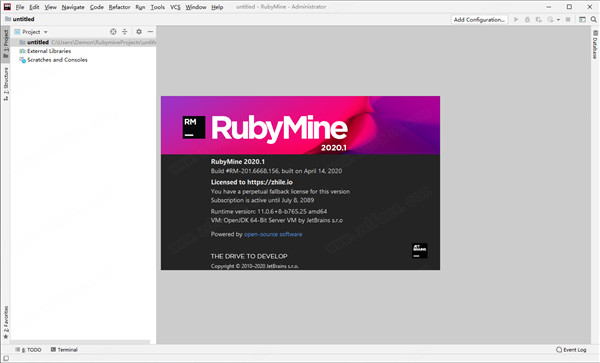The image size is (600, 363).
Task: Click the Stop square icon
Action: 568,20
